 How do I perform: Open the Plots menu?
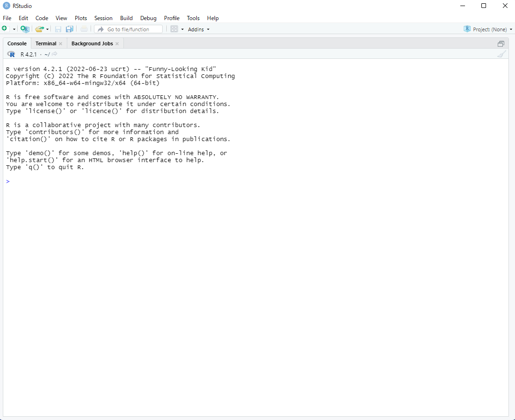[x=81, y=18]
